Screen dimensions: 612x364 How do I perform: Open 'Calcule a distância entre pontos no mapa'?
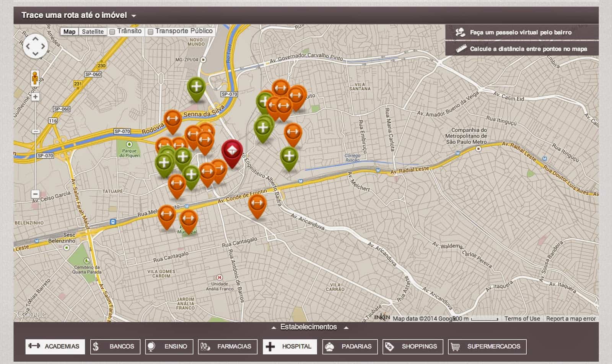(522, 49)
